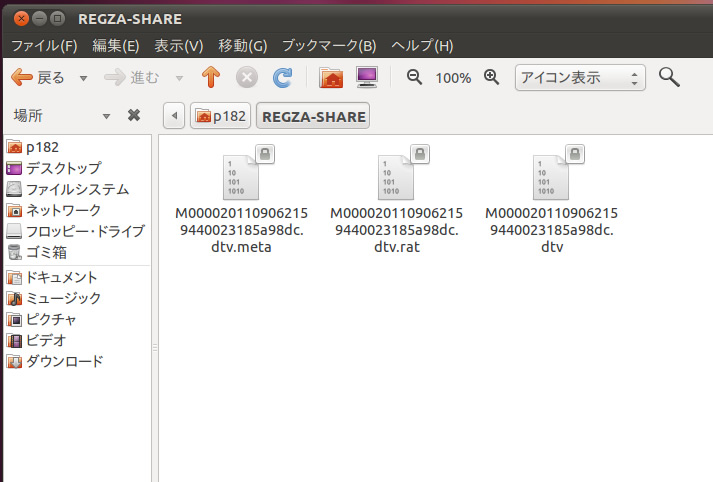Select the dtv.rat file icon

point(396,177)
